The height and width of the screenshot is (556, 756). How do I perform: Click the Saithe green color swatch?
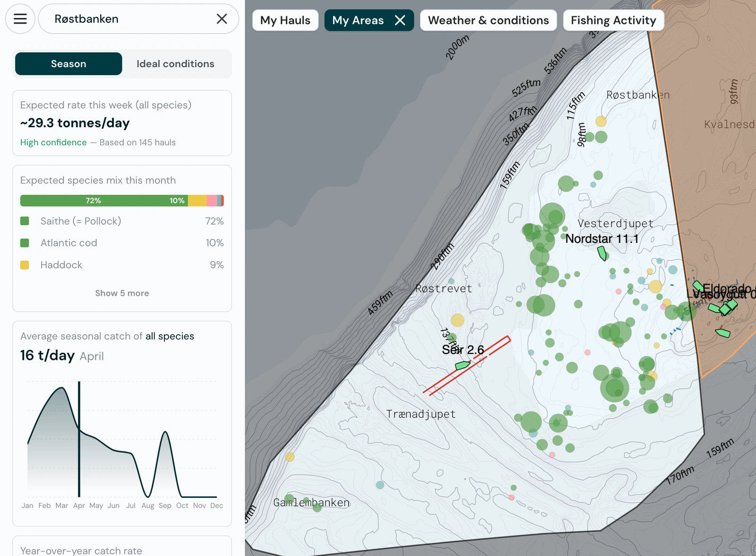[25, 221]
